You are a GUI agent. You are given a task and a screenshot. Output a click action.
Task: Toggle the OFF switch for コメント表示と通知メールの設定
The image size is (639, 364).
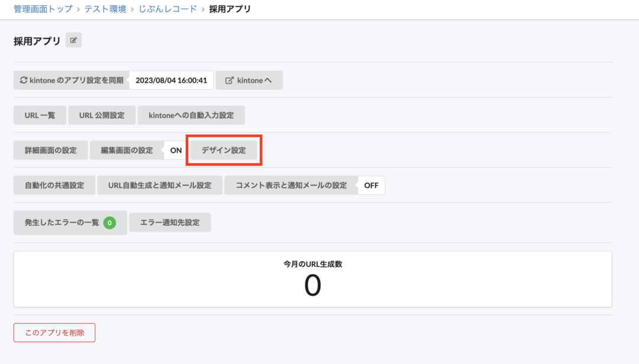(x=371, y=185)
